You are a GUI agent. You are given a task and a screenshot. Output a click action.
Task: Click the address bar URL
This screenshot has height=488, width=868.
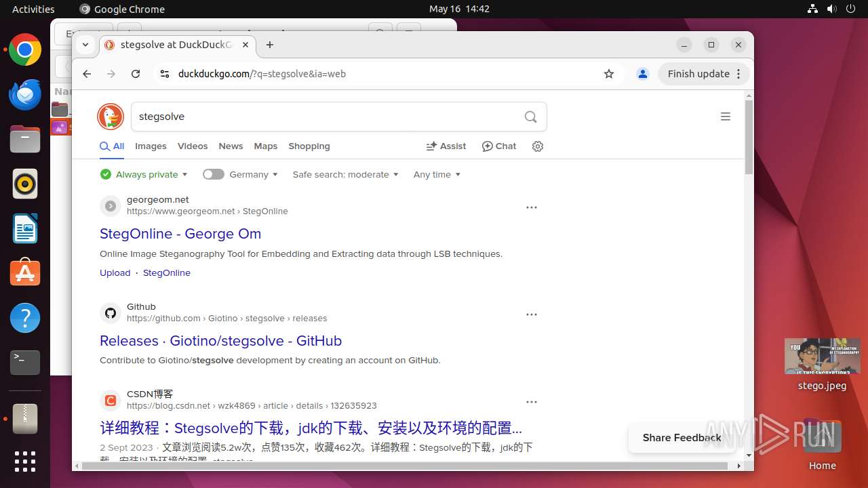(x=262, y=74)
